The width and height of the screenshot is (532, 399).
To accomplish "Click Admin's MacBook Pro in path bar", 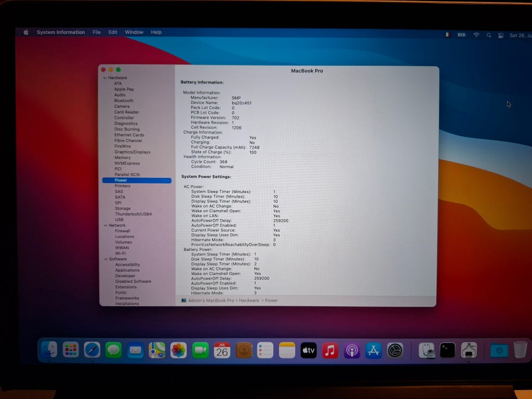I will pyautogui.click(x=211, y=300).
